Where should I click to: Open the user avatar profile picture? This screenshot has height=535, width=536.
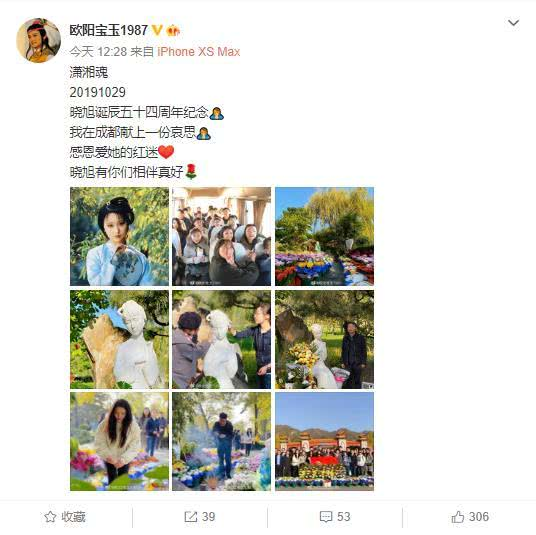39,40
